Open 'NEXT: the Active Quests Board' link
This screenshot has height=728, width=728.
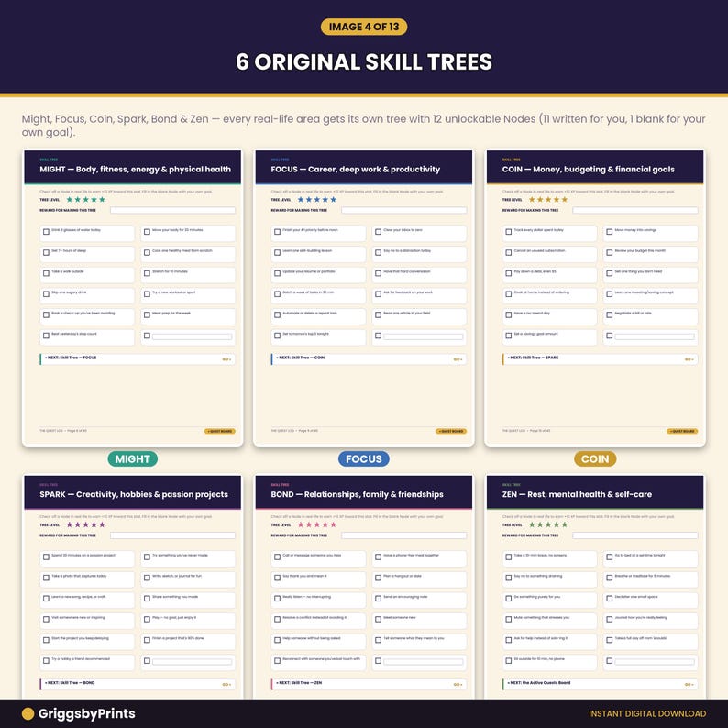point(600,684)
